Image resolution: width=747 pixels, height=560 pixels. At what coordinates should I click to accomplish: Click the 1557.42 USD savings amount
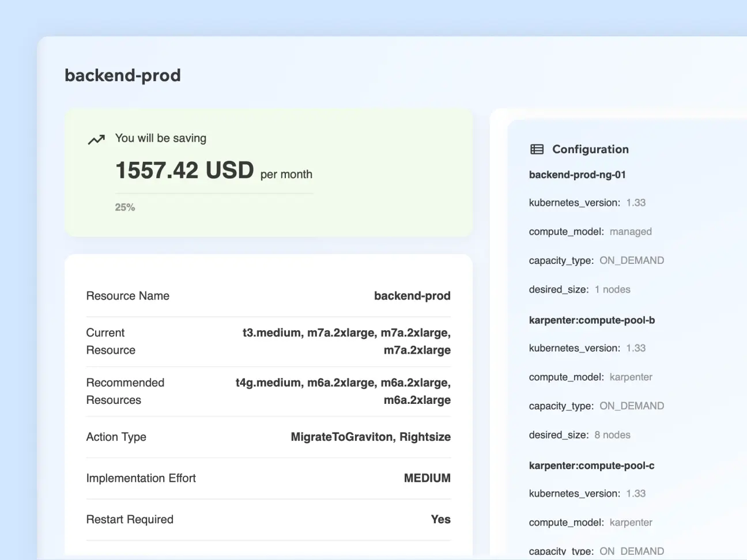(x=185, y=170)
